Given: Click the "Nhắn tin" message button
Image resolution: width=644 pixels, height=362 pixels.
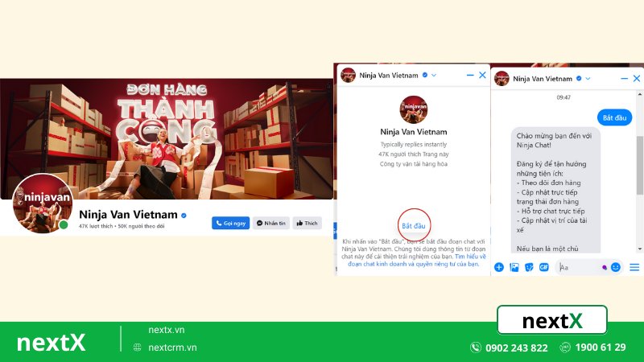Looking at the screenshot, I should coord(270,223).
